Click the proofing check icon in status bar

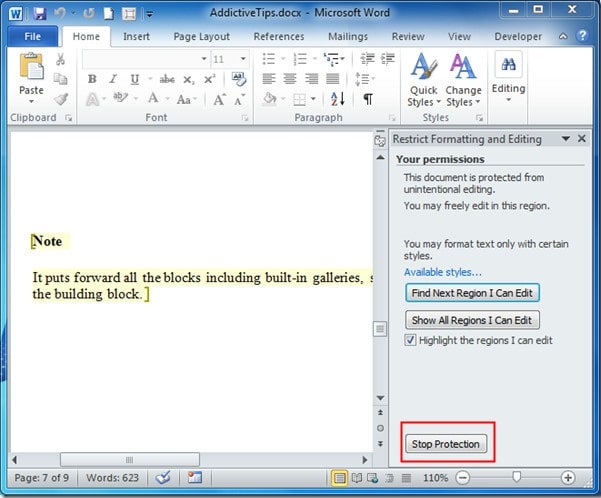pos(163,478)
